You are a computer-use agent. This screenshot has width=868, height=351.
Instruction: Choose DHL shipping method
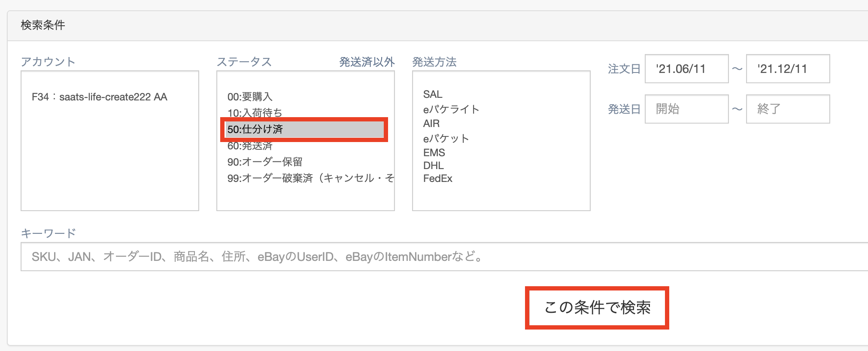[433, 166]
